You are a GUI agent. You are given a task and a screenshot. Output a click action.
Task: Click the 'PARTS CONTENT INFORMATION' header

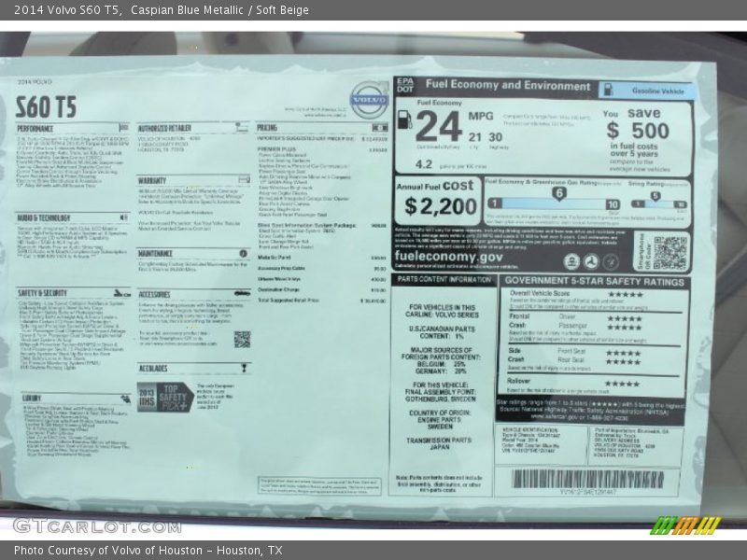[x=444, y=279]
